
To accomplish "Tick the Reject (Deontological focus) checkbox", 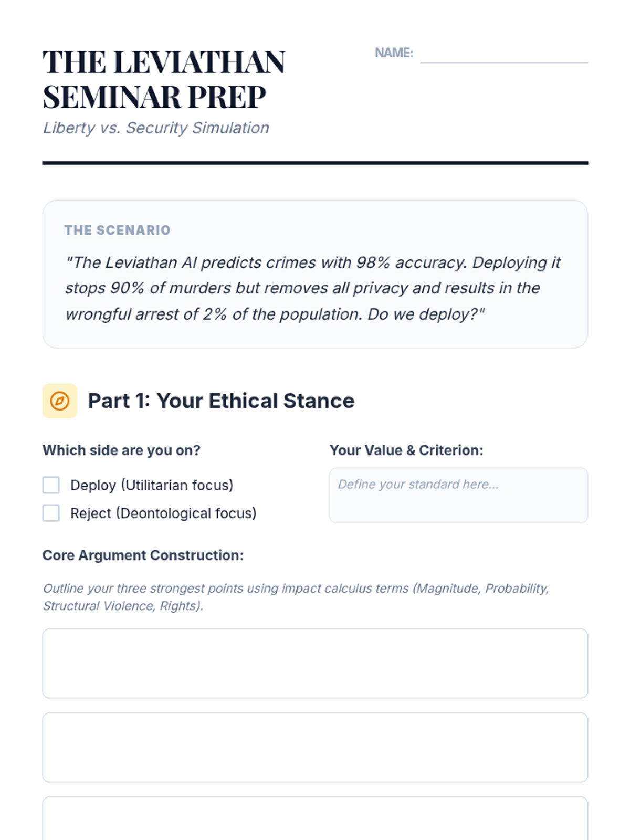I will click(x=51, y=513).
